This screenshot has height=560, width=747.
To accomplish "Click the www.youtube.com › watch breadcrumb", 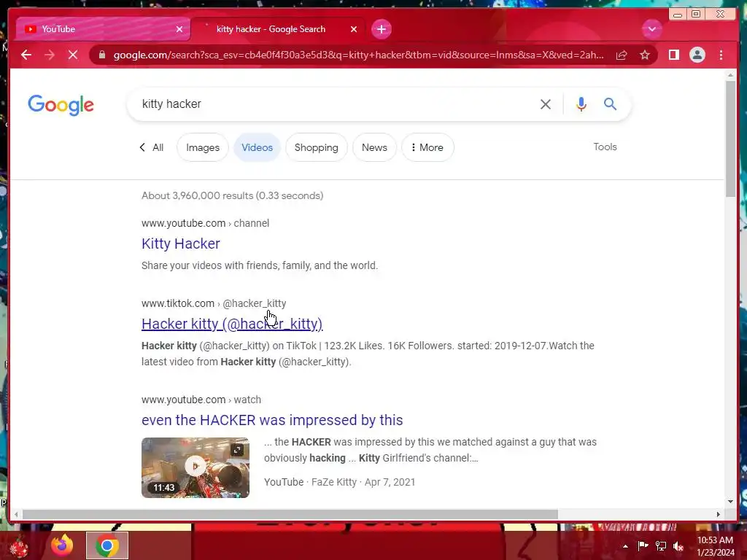I will pos(201,400).
